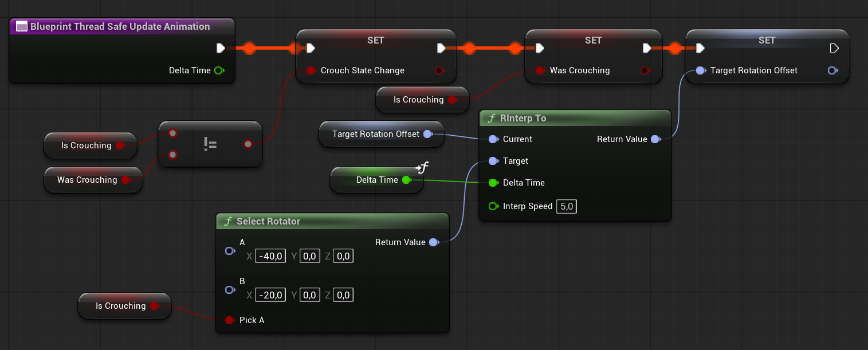Click the Return Value pin on Select Rotator
The image size is (868, 350).
[x=434, y=242]
